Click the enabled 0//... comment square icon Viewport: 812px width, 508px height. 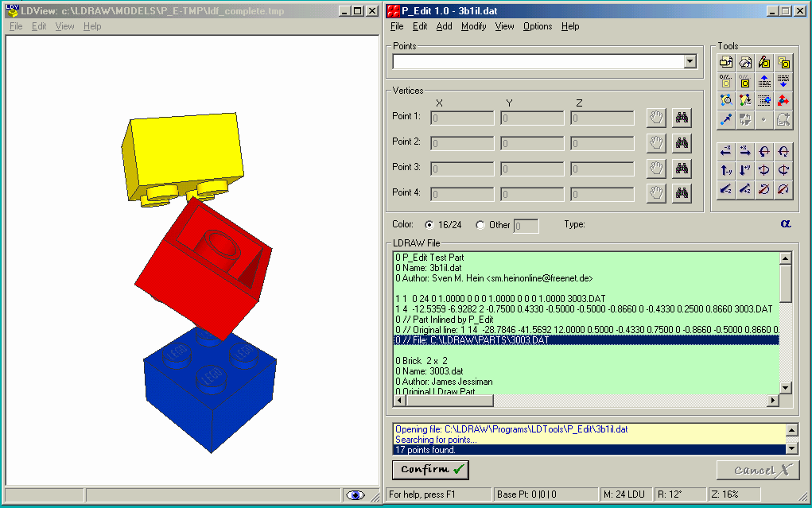744,81
